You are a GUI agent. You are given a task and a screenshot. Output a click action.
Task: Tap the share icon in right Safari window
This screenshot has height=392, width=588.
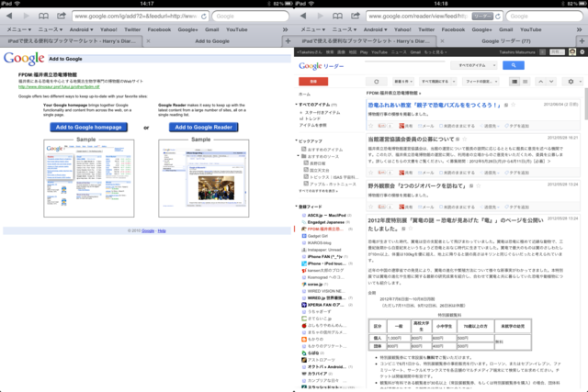[x=356, y=16]
